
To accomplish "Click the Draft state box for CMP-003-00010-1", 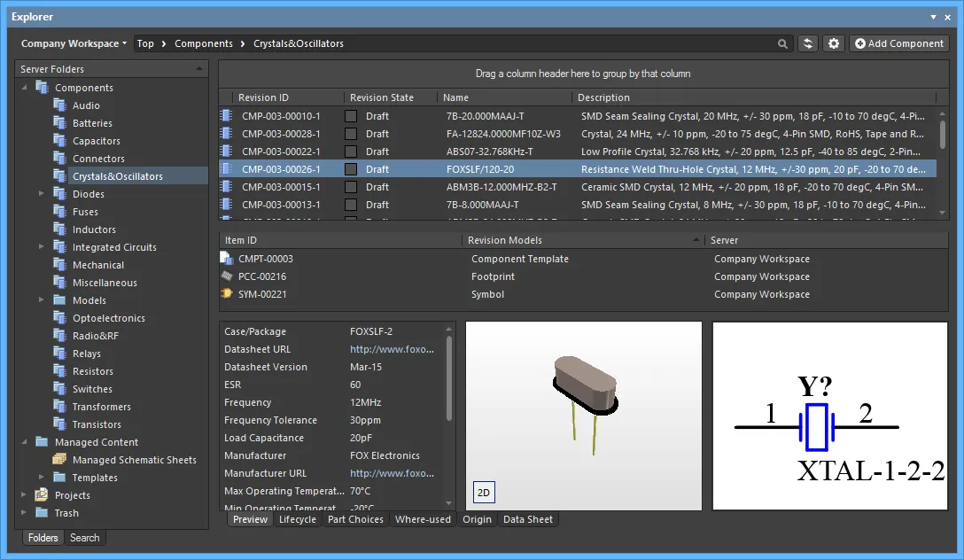I will 351,116.
